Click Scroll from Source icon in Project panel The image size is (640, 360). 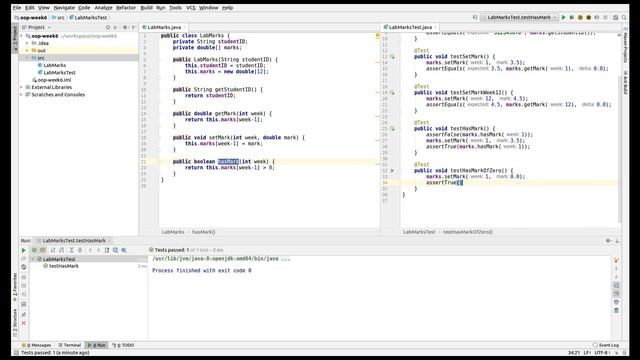click(x=108, y=27)
